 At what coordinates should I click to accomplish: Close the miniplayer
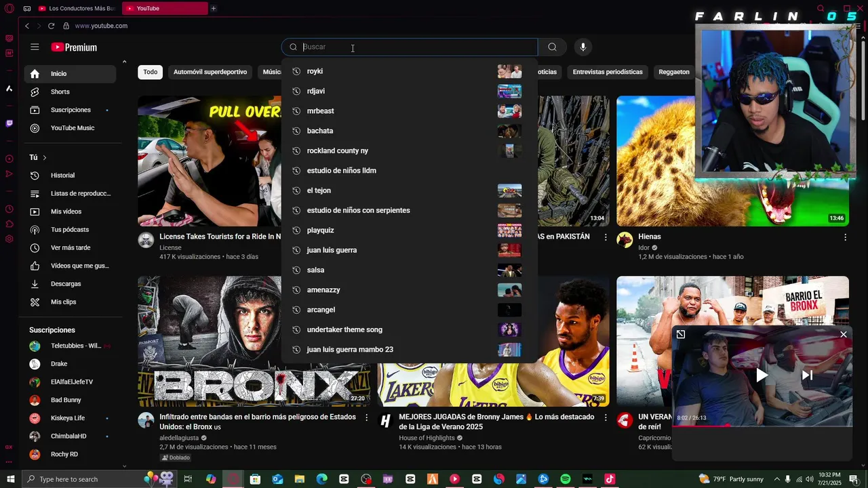tap(844, 334)
